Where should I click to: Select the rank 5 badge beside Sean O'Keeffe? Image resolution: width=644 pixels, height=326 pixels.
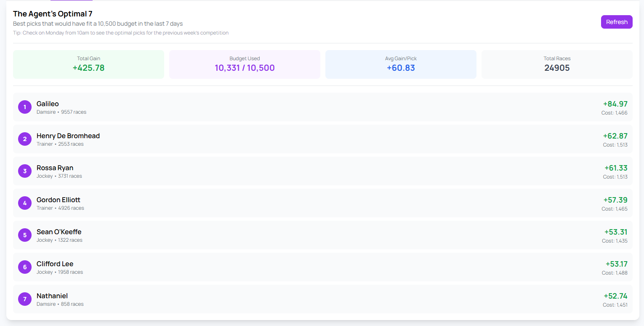click(x=25, y=235)
